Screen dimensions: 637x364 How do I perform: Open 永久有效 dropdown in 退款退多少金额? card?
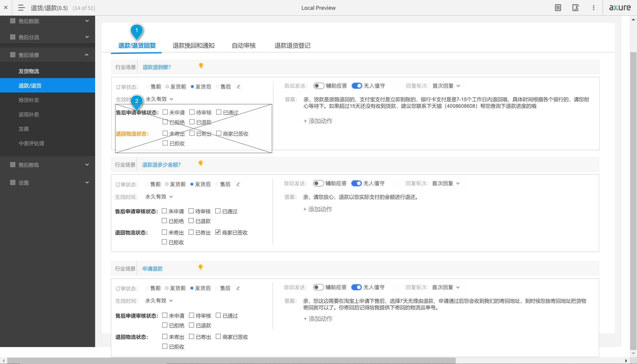(159, 197)
